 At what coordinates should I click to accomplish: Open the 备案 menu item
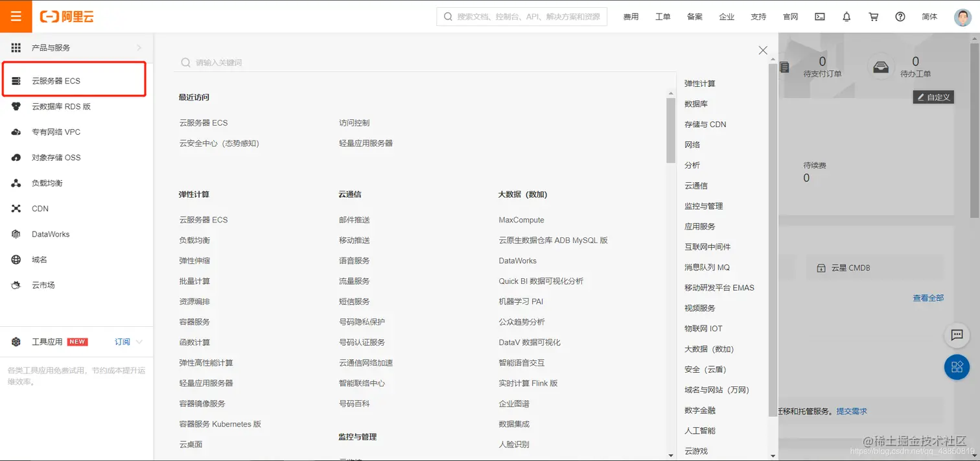pos(694,17)
